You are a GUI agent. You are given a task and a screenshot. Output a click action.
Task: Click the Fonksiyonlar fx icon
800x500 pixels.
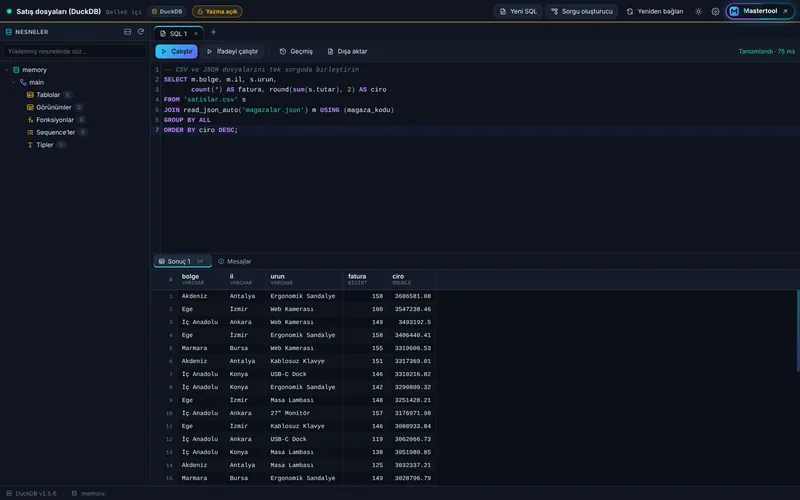pos(30,120)
